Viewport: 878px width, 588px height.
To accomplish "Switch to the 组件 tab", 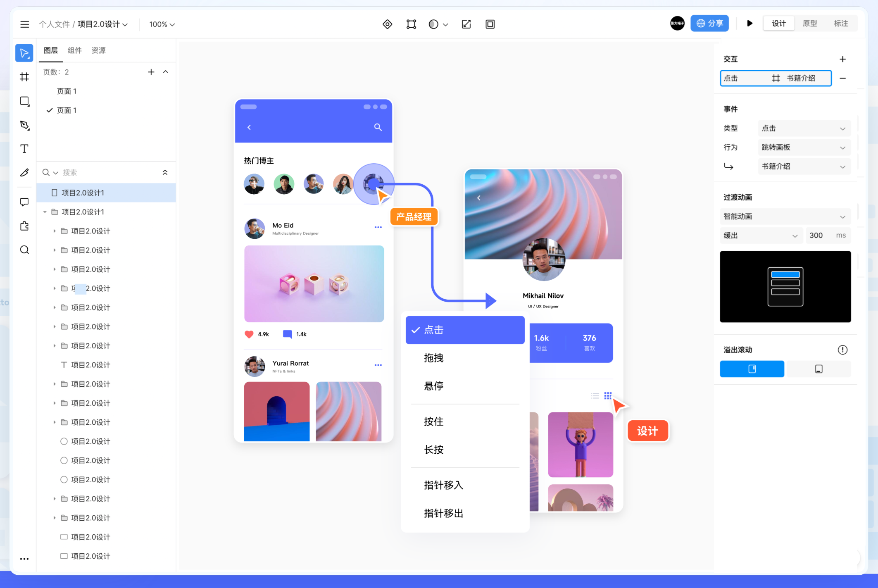I will point(74,50).
